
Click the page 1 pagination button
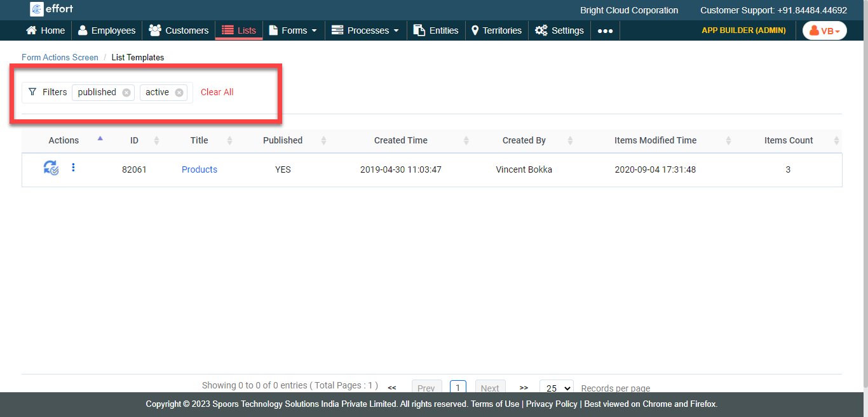(458, 387)
